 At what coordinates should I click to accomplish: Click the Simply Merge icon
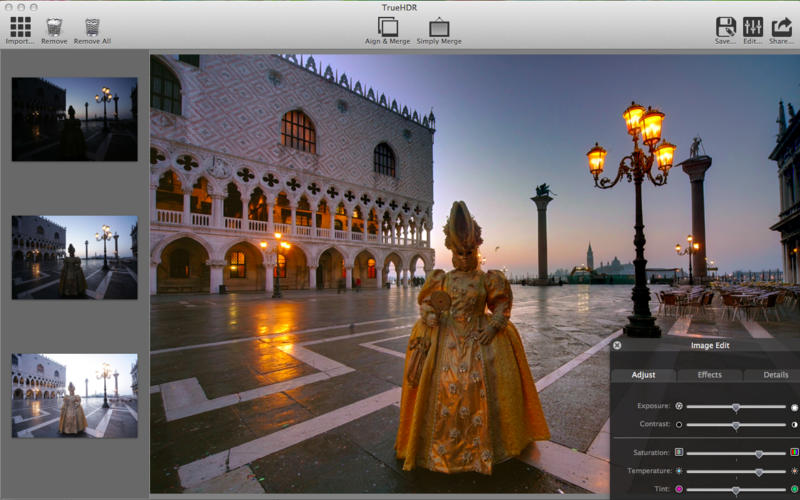tap(439, 27)
